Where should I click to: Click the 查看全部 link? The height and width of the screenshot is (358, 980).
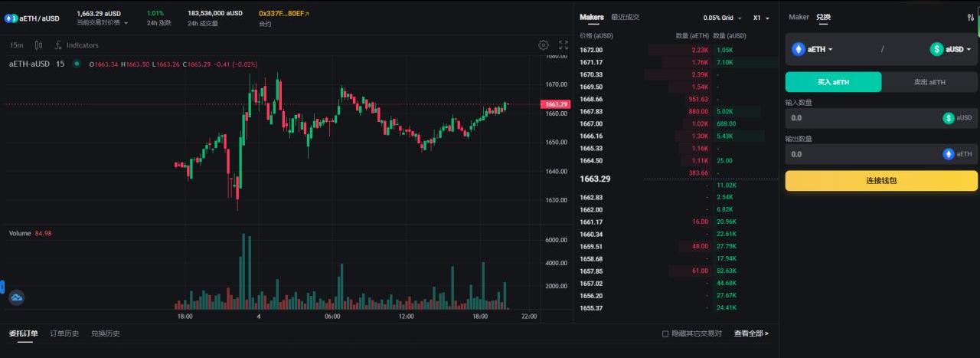tap(751, 333)
